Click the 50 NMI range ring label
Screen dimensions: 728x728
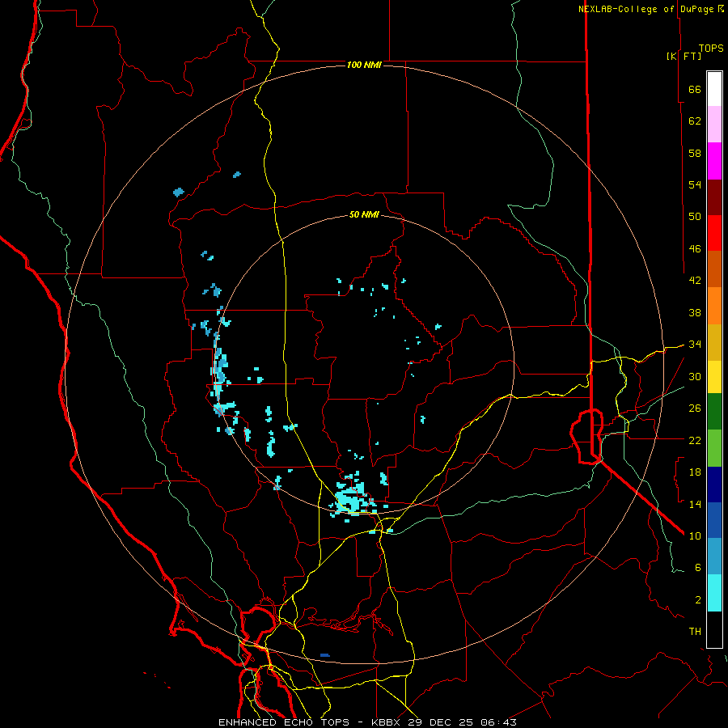(365, 214)
